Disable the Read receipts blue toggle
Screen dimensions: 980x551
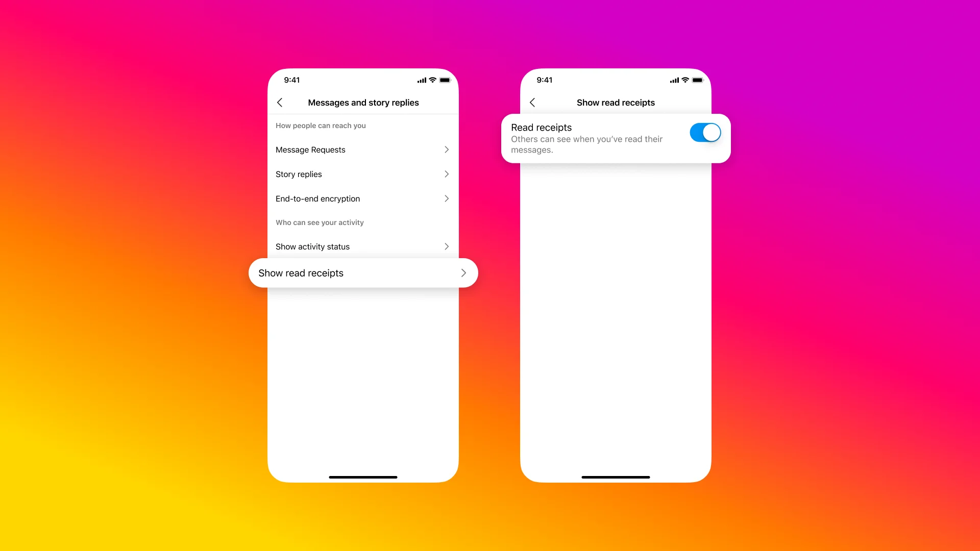[704, 133]
